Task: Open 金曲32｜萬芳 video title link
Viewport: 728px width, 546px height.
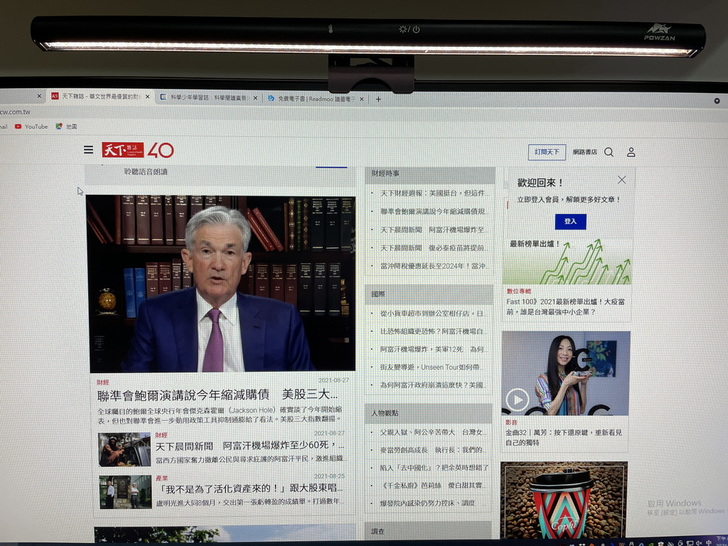Action: coord(563,437)
